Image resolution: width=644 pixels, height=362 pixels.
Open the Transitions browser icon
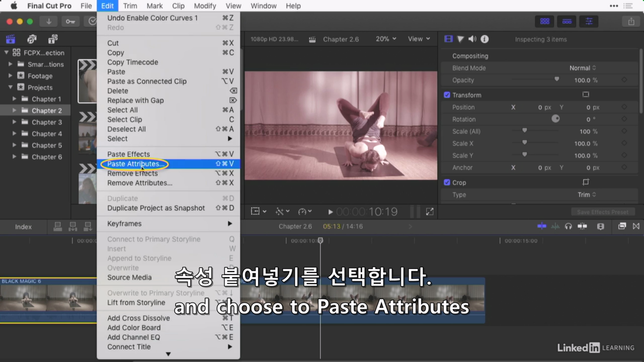pos(636,226)
